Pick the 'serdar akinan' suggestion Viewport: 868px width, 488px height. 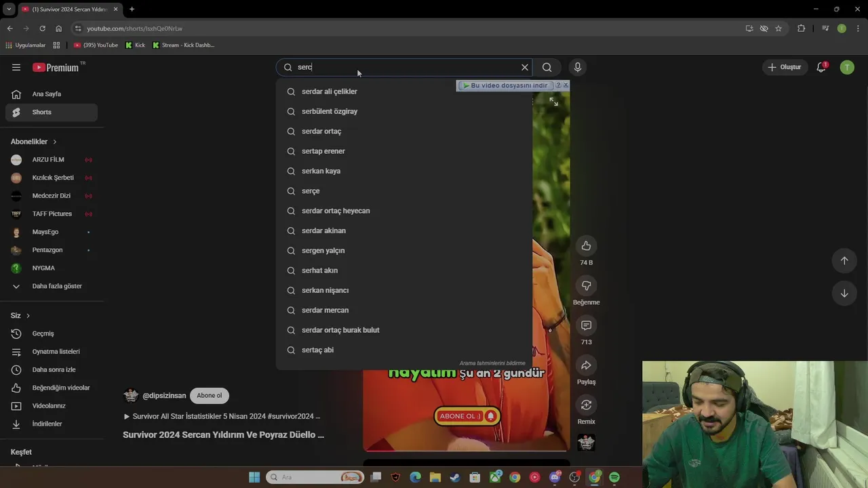[x=403, y=230]
